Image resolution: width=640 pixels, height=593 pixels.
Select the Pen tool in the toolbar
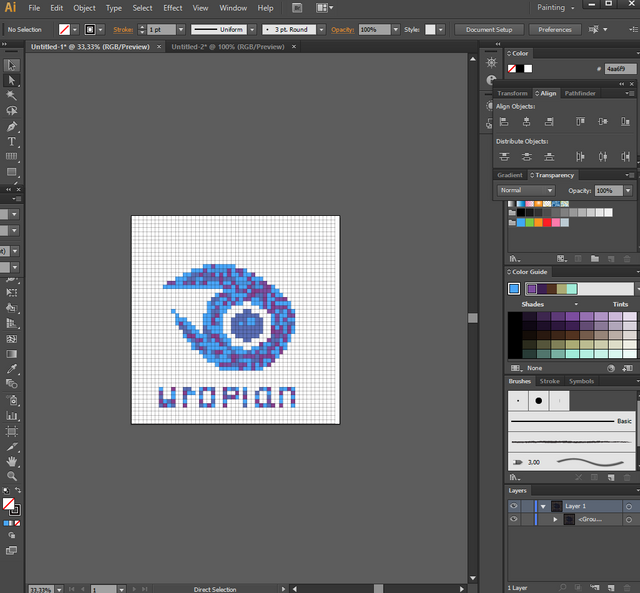(12, 127)
